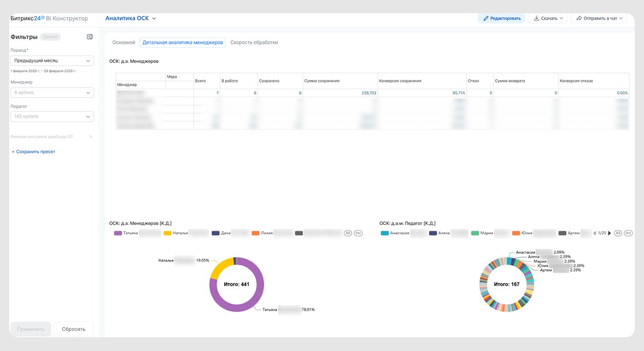Open the Период dropdown Предыдущий месяц
Screen dimensions: 644x351
52,60
